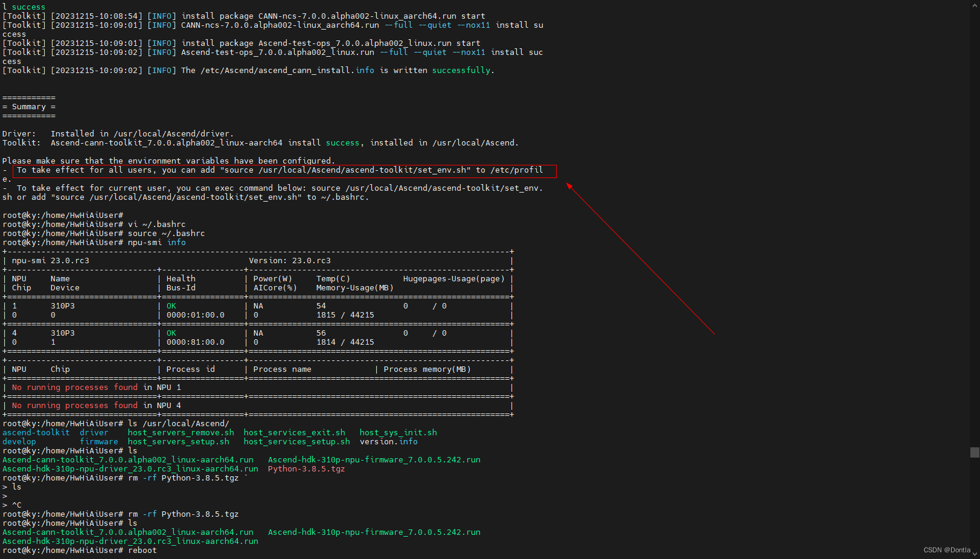Click the CSDN @Dontla watermark
This screenshot has width=980, height=559.
tap(946, 550)
